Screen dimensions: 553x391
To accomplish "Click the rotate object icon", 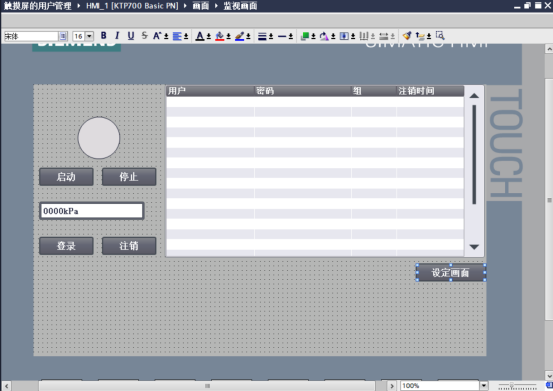I will coord(324,36).
